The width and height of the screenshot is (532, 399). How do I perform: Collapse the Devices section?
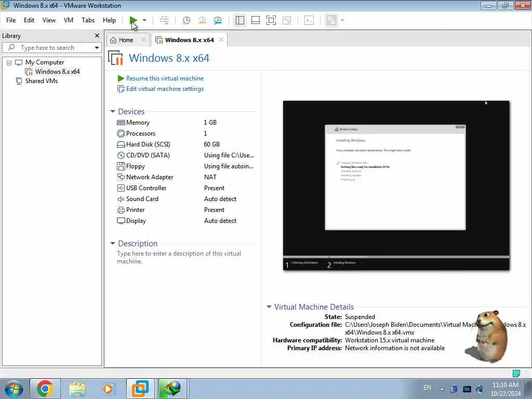pyautogui.click(x=113, y=111)
